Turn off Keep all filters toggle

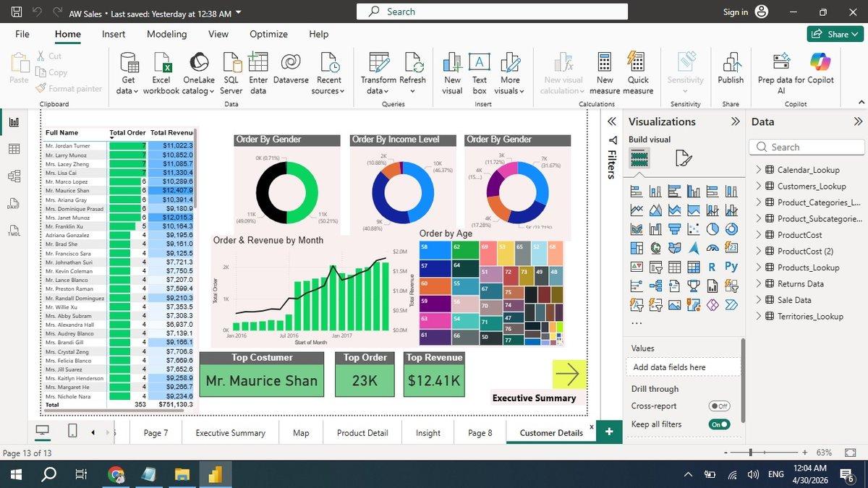tap(719, 424)
